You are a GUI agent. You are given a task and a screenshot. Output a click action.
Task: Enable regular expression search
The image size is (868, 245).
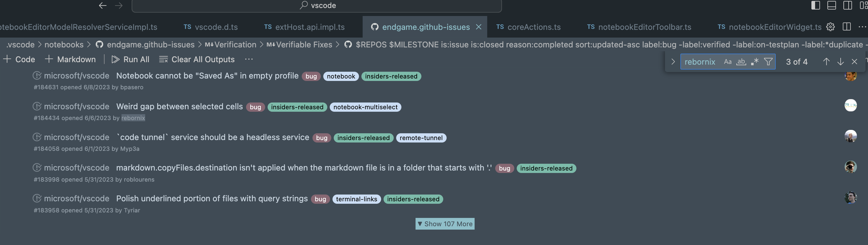click(x=755, y=62)
